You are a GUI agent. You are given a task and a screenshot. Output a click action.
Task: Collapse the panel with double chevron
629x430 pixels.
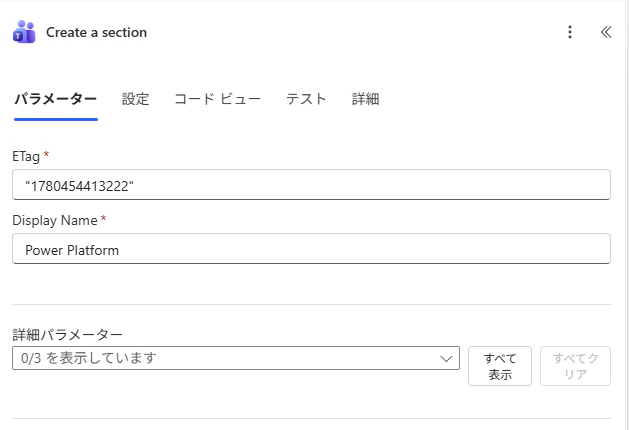[606, 32]
